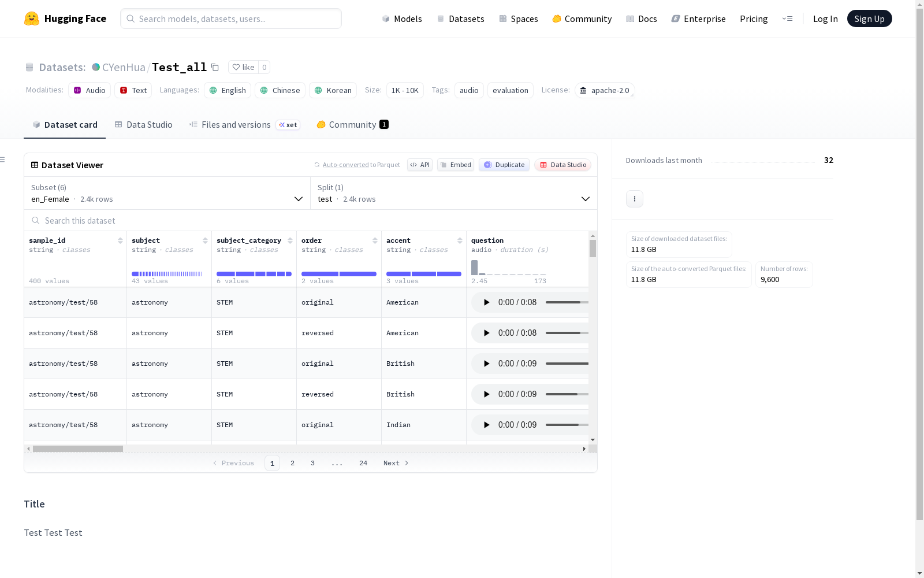The image size is (924, 578).
Task: Select the Audio modality tag
Action: tap(90, 90)
